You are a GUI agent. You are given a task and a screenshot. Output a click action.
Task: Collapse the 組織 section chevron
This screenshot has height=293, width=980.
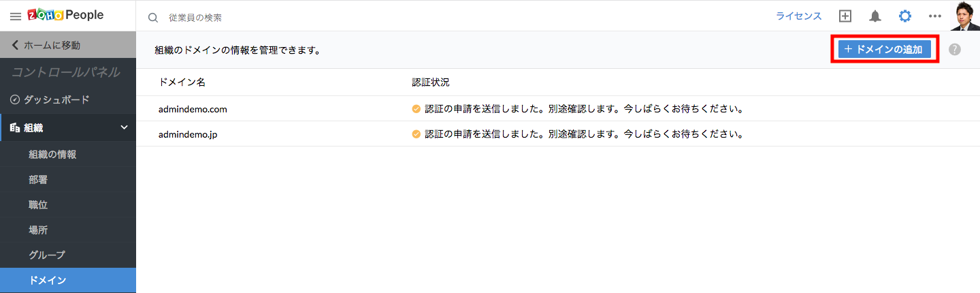[125, 127]
